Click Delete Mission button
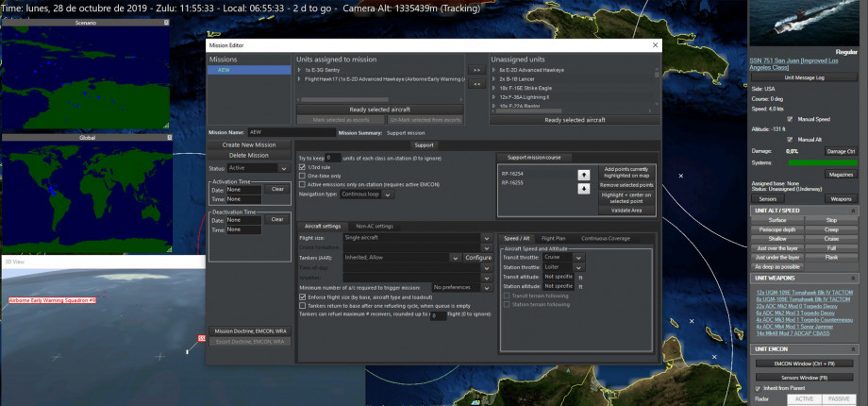Image resolution: width=868 pixels, height=406 pixels. coord(249,156)
